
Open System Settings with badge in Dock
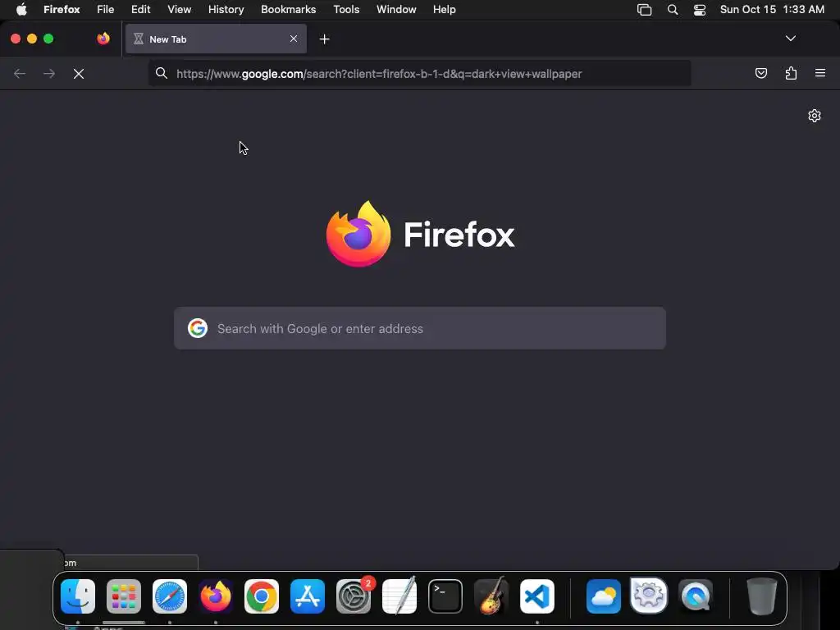tap(354, 596)
